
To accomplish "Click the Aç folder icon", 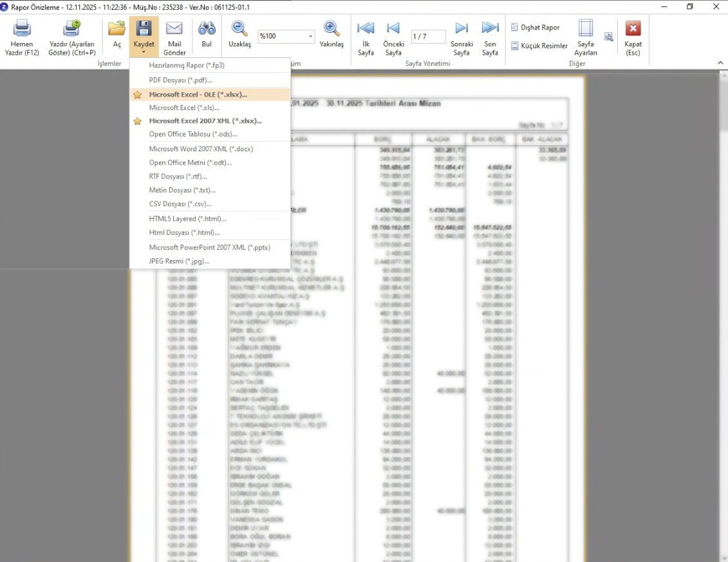I will click(117, 30).
